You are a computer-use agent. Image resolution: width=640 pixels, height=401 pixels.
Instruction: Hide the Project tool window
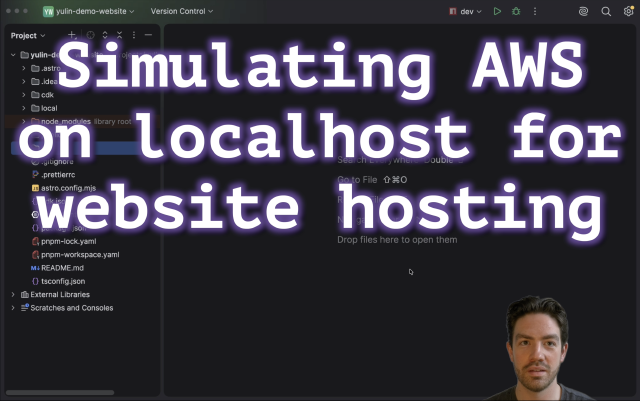(x=148, y=35)
